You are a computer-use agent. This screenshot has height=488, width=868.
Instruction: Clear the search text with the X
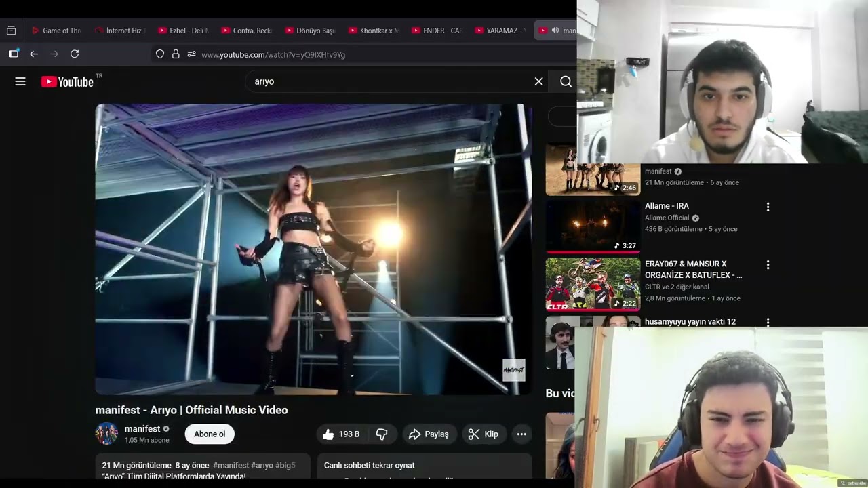point(538,81)
